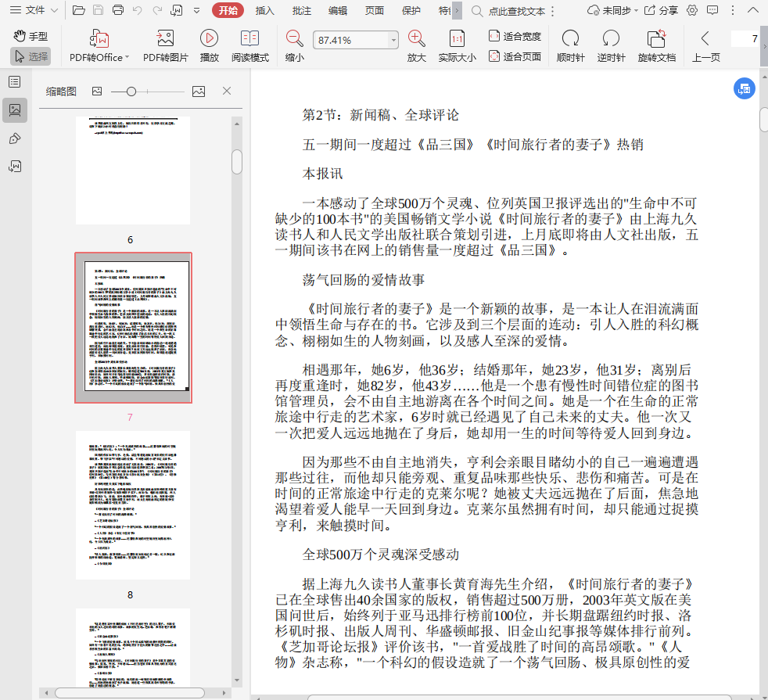Enable 阅读模式 reading mode

249,46
